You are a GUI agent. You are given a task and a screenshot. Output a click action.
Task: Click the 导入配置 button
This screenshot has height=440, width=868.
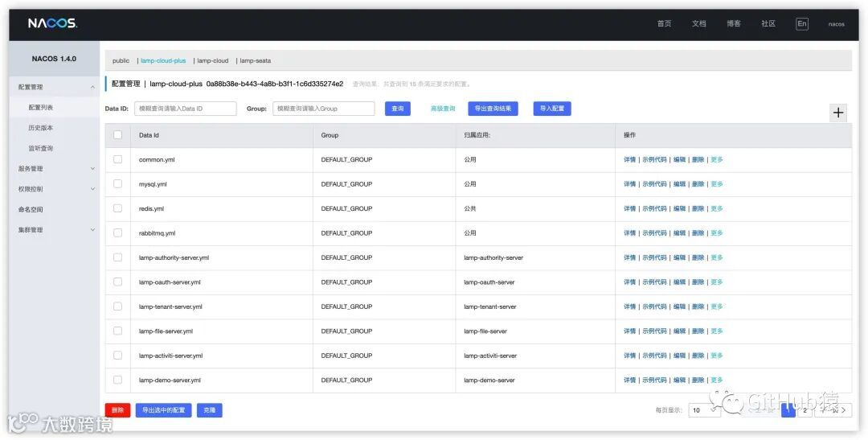coord(552,109)
